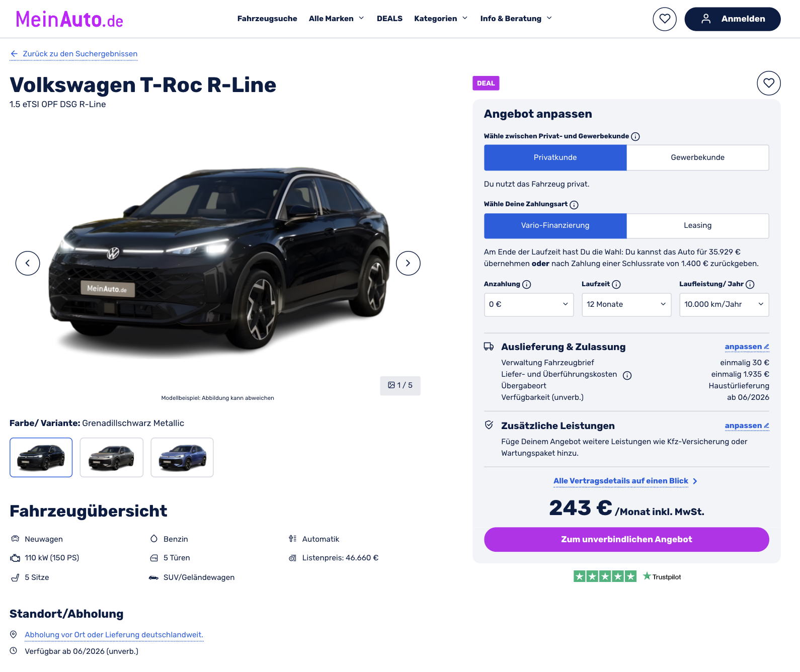
Task: Open the wishlist heart icon in header
Action: (665, 19)
